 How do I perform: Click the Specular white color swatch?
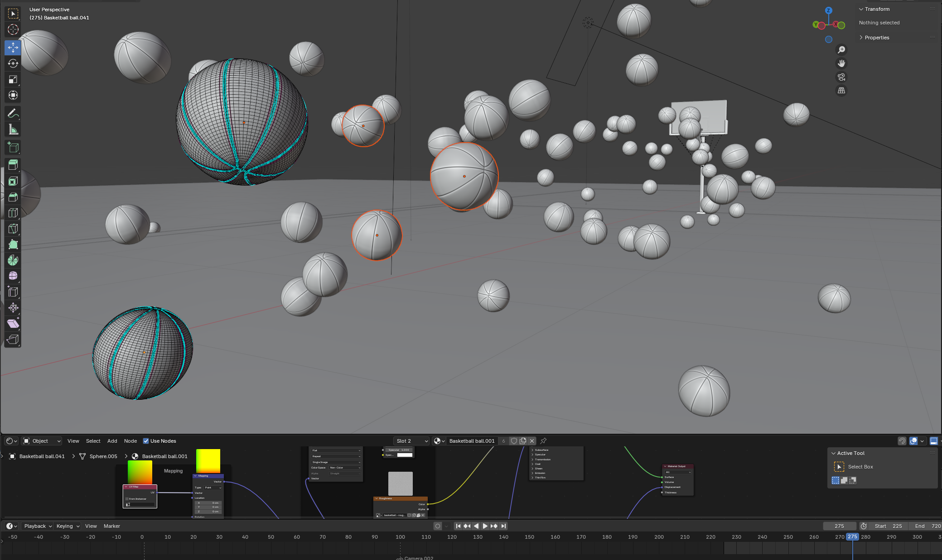tap(405, 455)
